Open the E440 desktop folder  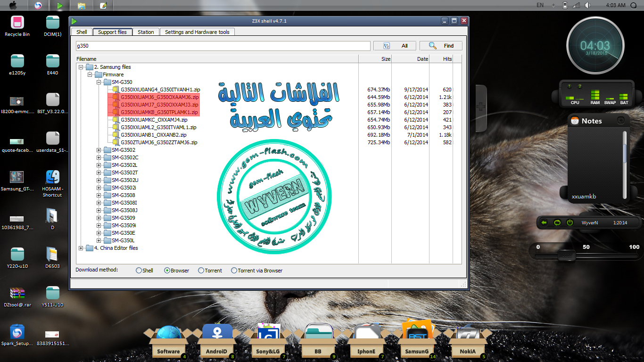point(53,65)
